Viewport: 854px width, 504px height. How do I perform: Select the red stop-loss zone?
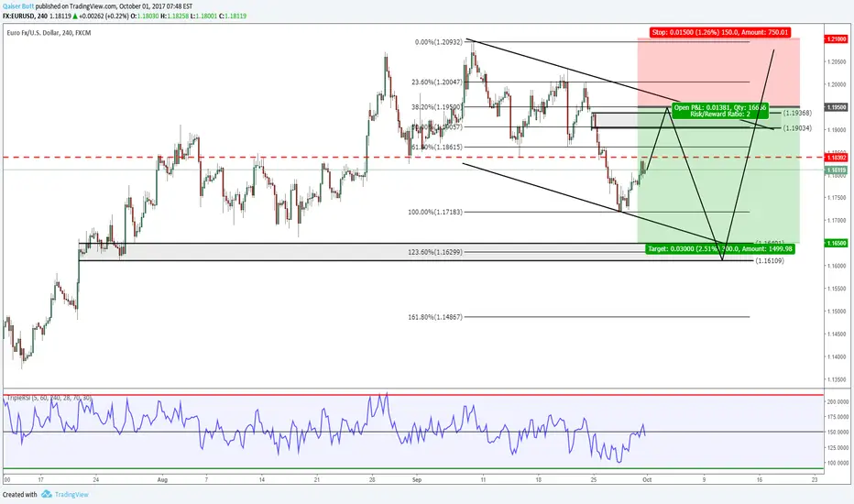pyautogui.click(x=718, y=71)
